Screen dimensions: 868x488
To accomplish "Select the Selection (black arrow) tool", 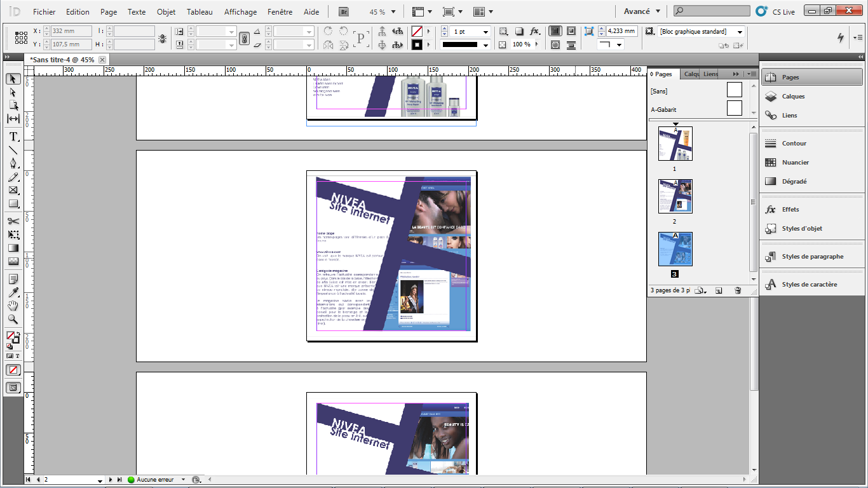I will click(x=13, y=79).
